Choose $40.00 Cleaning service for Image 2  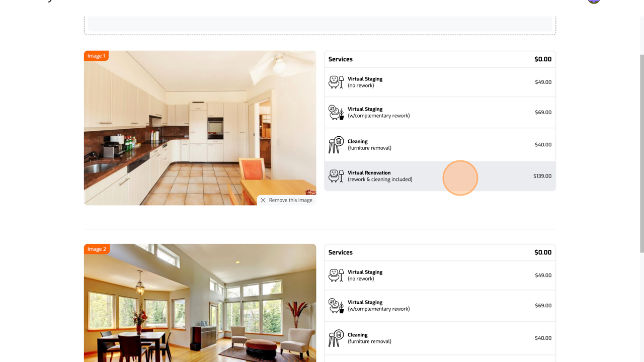click(x=440, y=338)
